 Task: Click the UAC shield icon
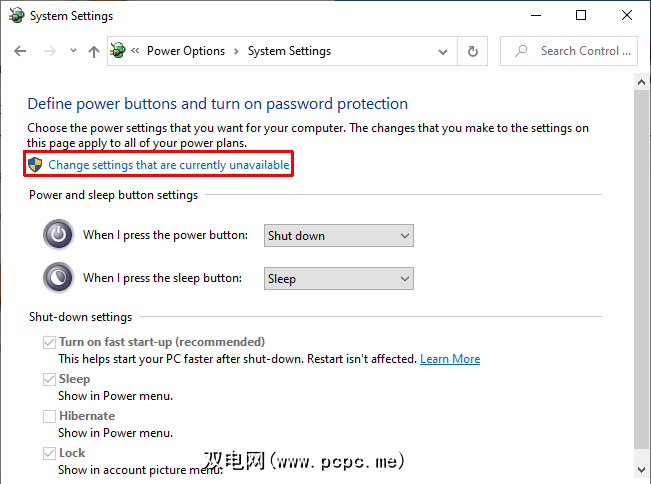point(35,164)
